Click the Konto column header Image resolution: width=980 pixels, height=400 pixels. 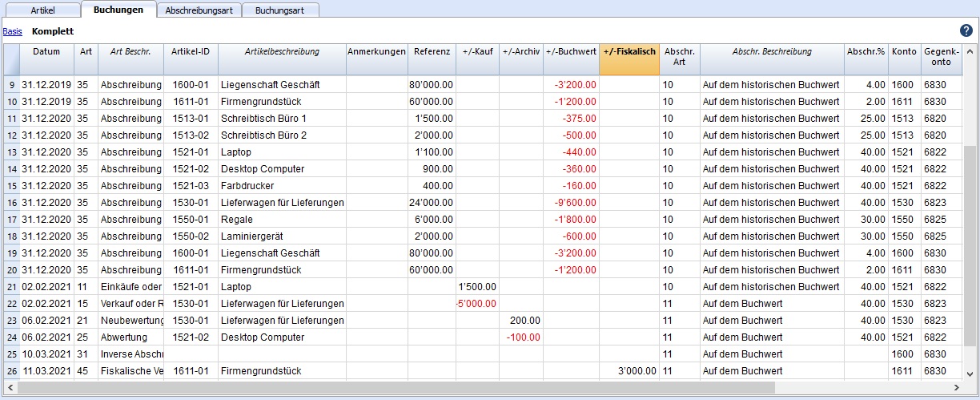pyautogui.click(x=904, y=59)
